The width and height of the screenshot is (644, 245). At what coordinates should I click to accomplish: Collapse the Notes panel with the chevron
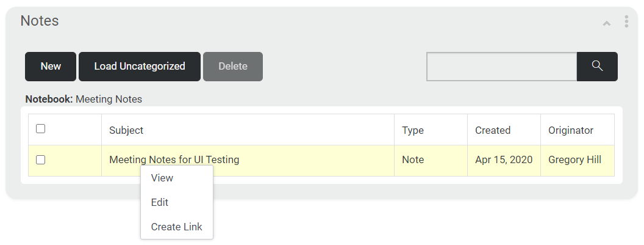click(607, 23)
